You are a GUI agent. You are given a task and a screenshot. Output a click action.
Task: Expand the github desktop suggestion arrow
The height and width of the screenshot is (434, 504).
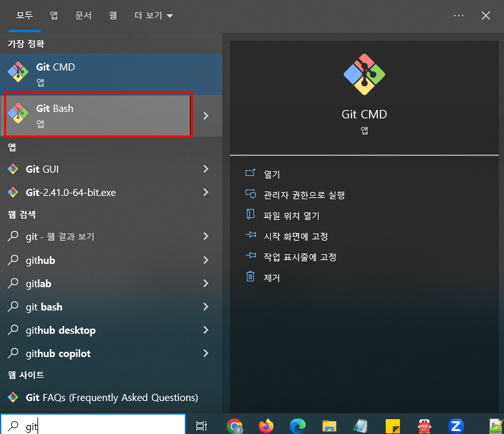click(206, 330)
